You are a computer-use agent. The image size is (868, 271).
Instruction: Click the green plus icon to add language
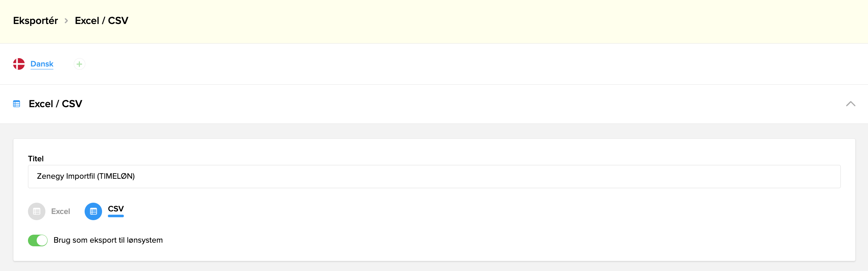pyautogui.click(x=79, y=64)
